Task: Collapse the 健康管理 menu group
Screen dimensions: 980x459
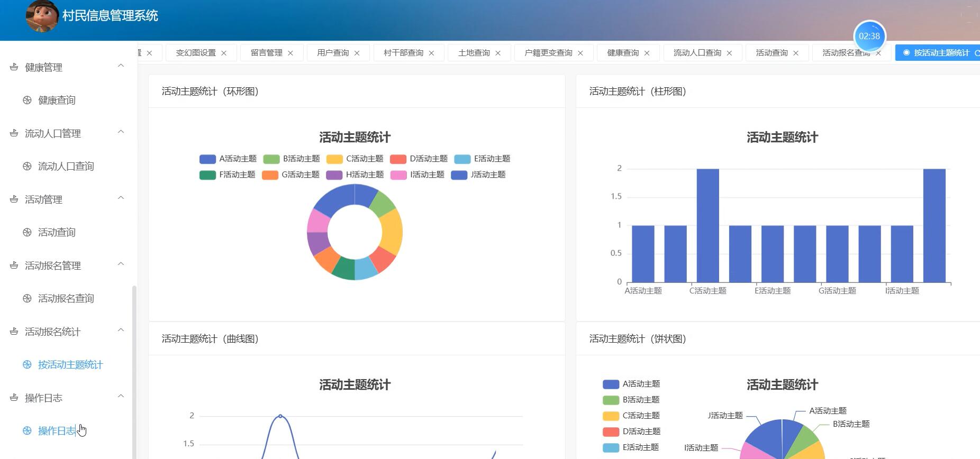Action: pyautogui.click(x=121, y=66)
